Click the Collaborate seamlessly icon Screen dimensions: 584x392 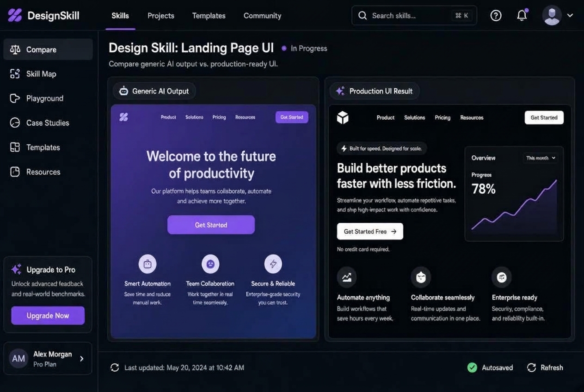coord(421,277)
